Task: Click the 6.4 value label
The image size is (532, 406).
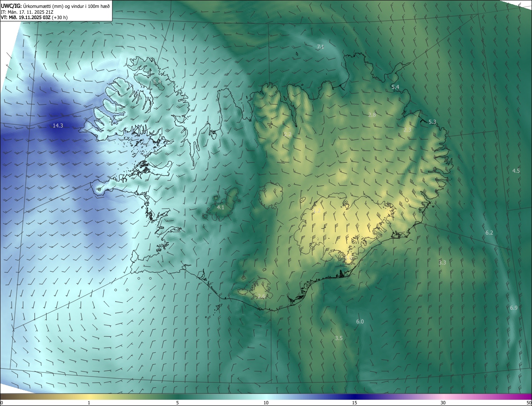Action: (157, 82)
